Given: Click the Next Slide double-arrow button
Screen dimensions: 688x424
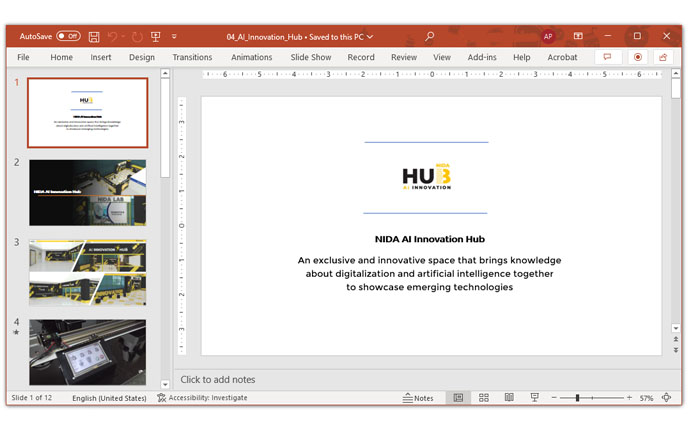Looking at the screenshot, I should tap(676, 350).
